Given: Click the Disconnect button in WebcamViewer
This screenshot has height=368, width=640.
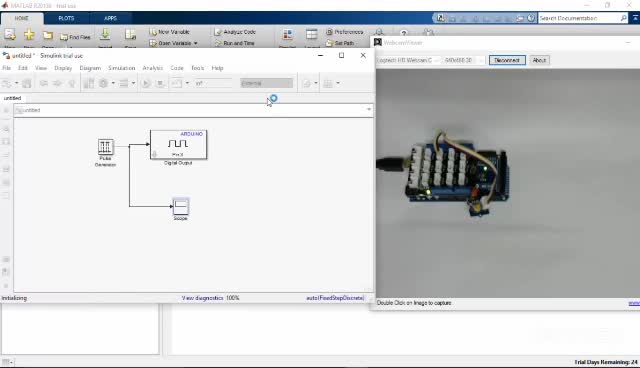Looking at the screenshot, I should point(507,60).
